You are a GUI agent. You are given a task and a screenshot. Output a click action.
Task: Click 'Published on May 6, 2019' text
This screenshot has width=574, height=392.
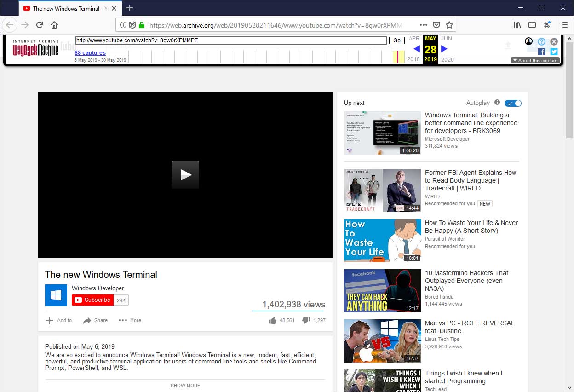tap(80, 346)
